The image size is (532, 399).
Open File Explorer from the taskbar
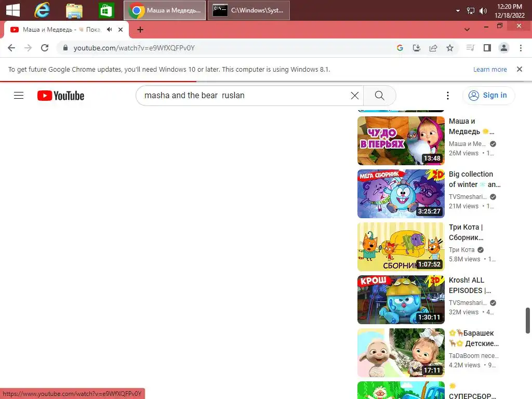[x=74, y=10]
